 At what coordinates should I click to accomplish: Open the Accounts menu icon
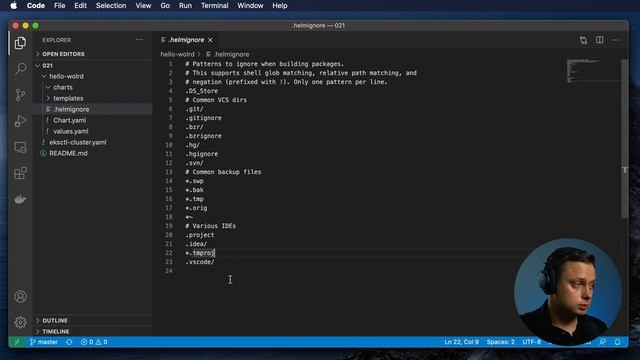[x=20, y=296]
